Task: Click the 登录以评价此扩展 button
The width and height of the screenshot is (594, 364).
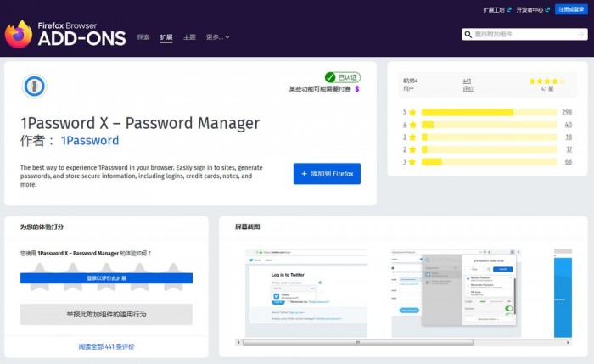Action: click(106, 278)
